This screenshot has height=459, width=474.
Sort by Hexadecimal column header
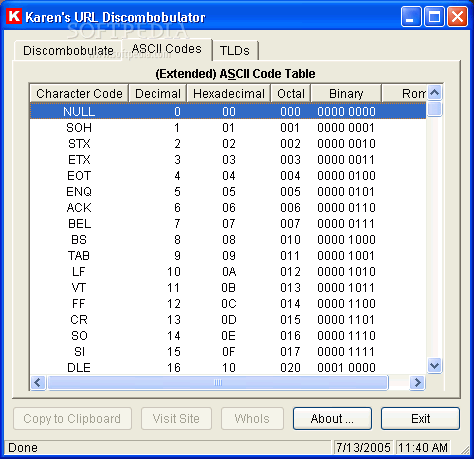(229, 94)
